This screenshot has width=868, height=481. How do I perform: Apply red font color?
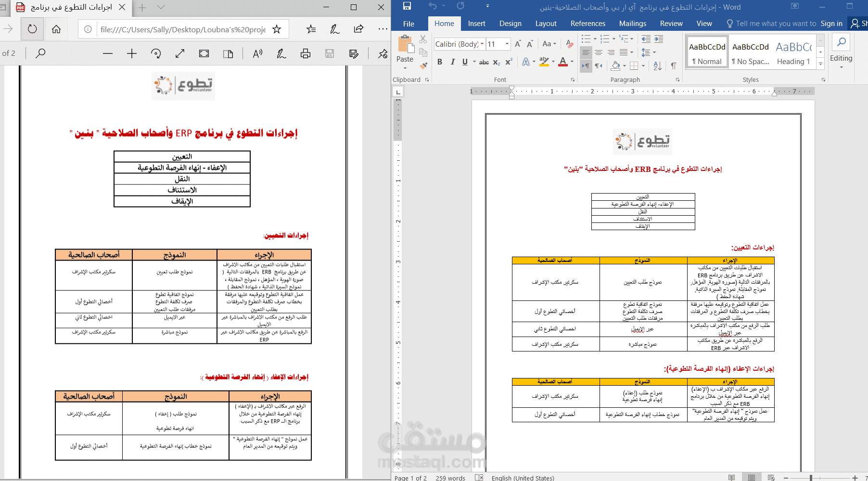pos(563,62)
